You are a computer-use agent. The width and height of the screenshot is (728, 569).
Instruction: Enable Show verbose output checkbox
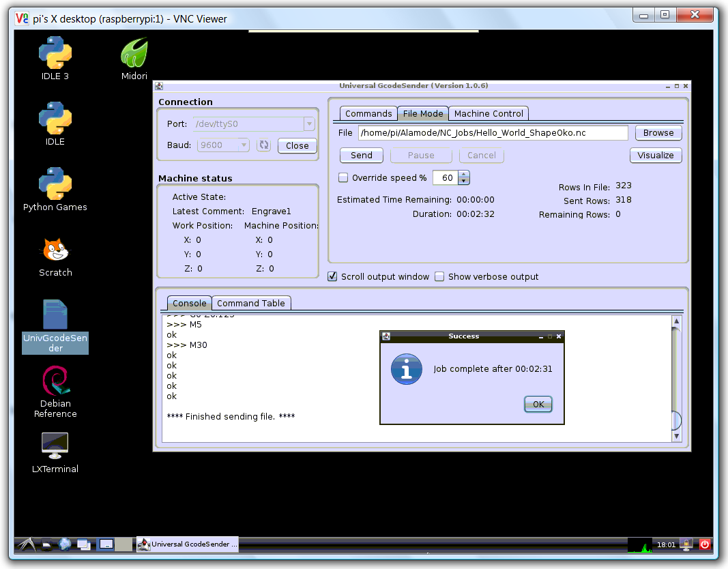pyautogui.click(x=439, y=277)
